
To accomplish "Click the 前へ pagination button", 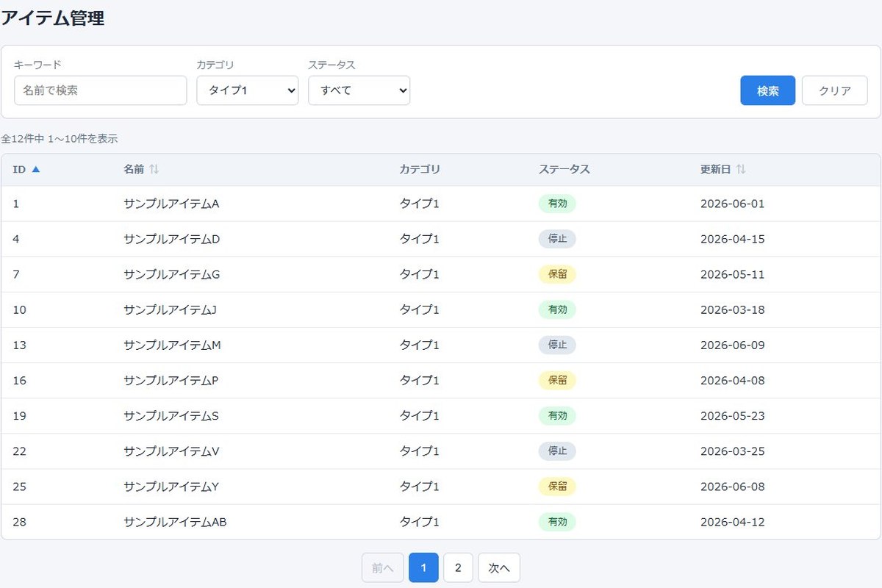I will pyautogui.click(x=383, y=567).
